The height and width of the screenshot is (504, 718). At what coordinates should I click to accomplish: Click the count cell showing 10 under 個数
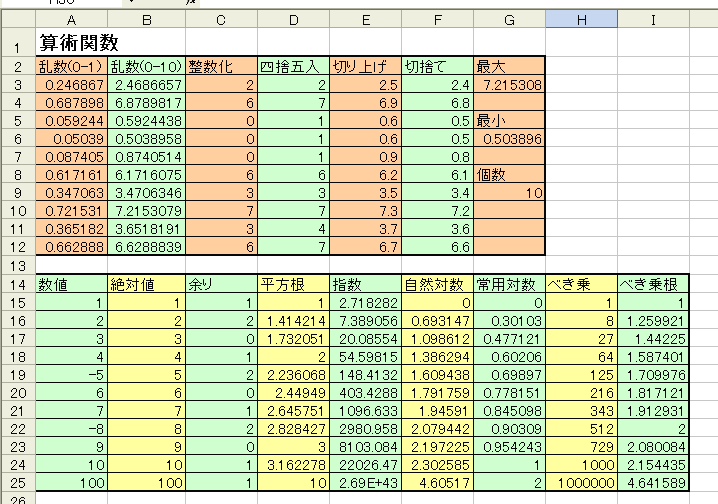(509, 193)
